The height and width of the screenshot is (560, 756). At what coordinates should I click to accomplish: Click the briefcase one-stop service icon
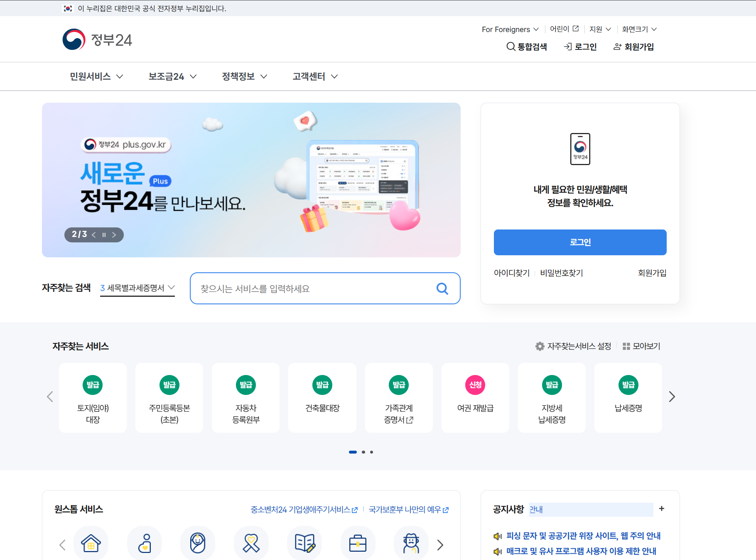pyautogui.click(x=358, y=543)
